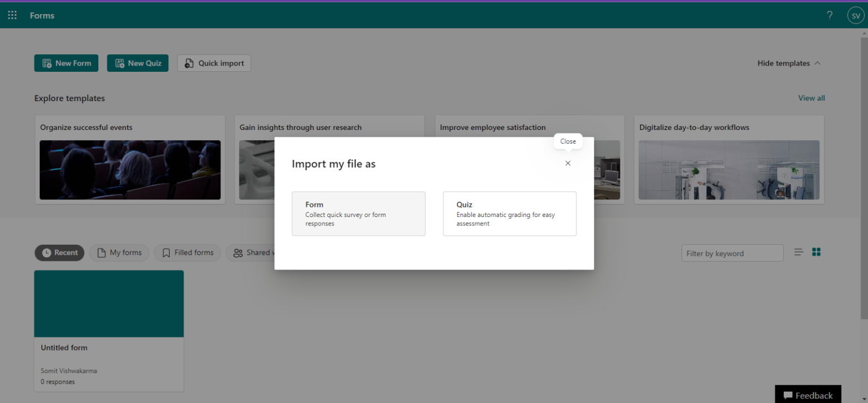Switch to the My forms tab
The width and height of the screenshot is (868, 403).
click(119, 253)
